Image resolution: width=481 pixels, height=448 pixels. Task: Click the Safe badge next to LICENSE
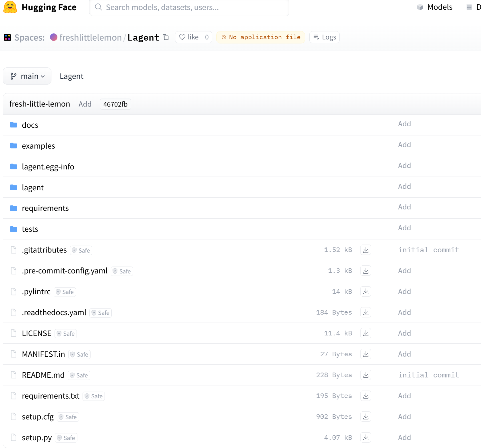[x=66, y=334]
